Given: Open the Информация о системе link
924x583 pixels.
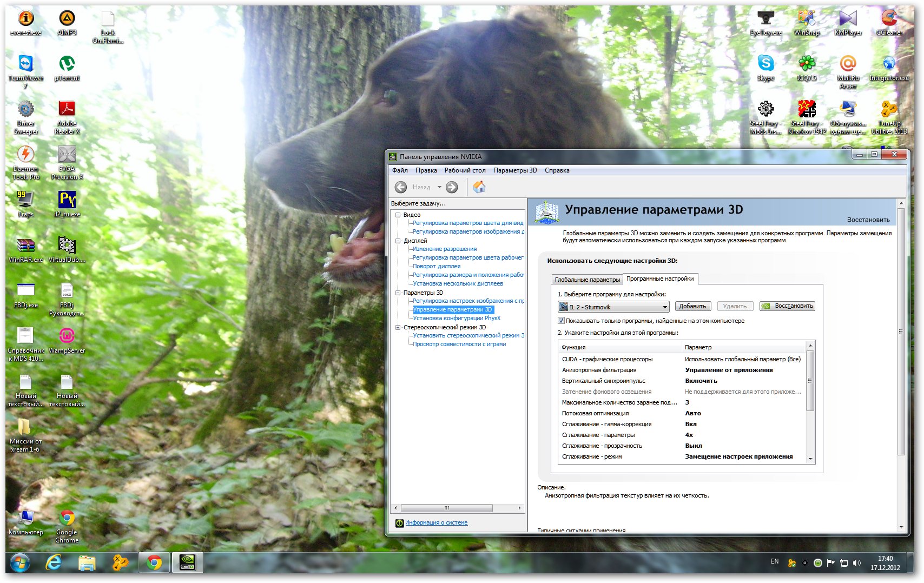Looking at the screenshot, I should [x=436, y=522].
